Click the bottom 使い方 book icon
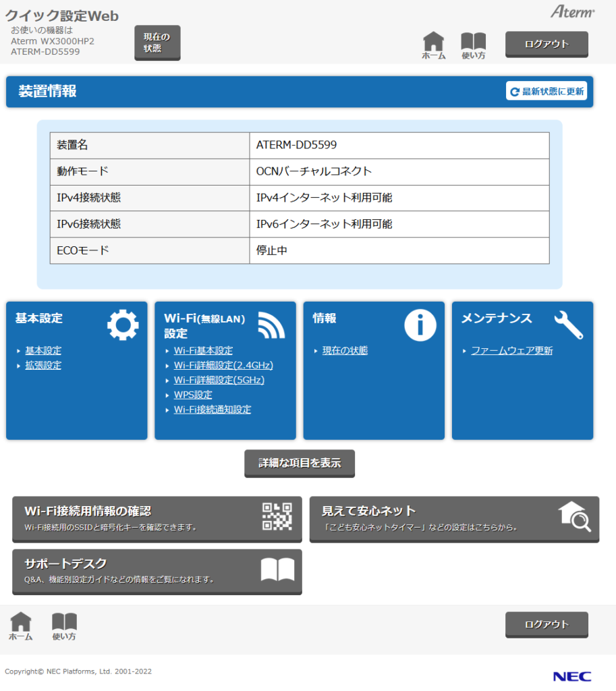 64,626
